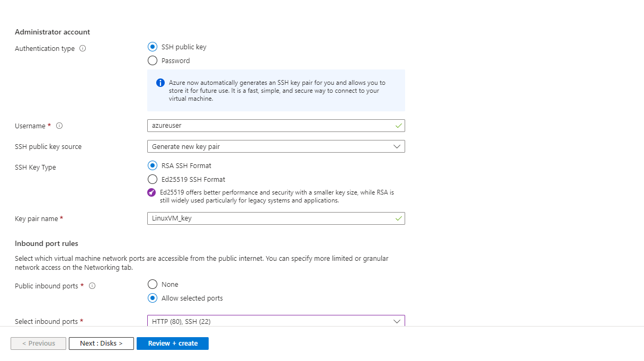Go to Next : Disks step
The image size is (644, 361).
(101, 344)
